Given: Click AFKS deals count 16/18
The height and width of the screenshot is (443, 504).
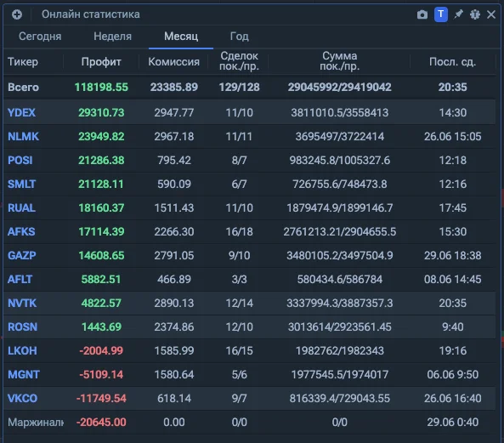Looking at the screenshot, I should tap(239, 232).
